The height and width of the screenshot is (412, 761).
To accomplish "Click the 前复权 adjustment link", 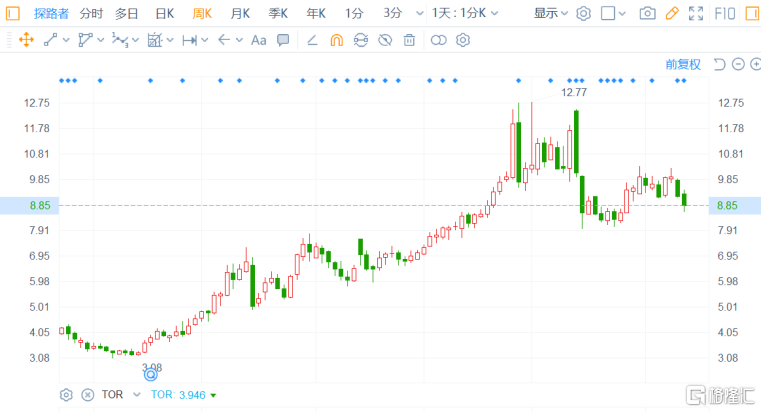I will (x=683, y=64).
